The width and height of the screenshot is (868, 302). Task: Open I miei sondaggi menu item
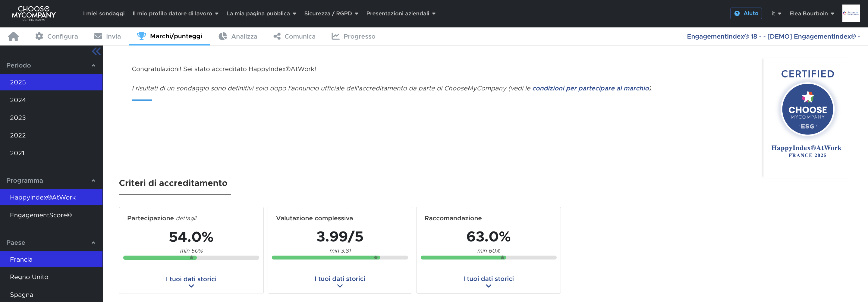pyautogui.click(x=104, y=14)
